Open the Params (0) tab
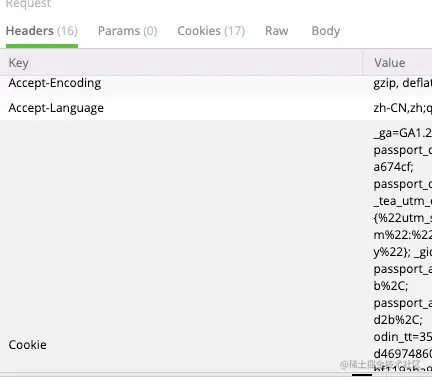 (x=127, y=31)
